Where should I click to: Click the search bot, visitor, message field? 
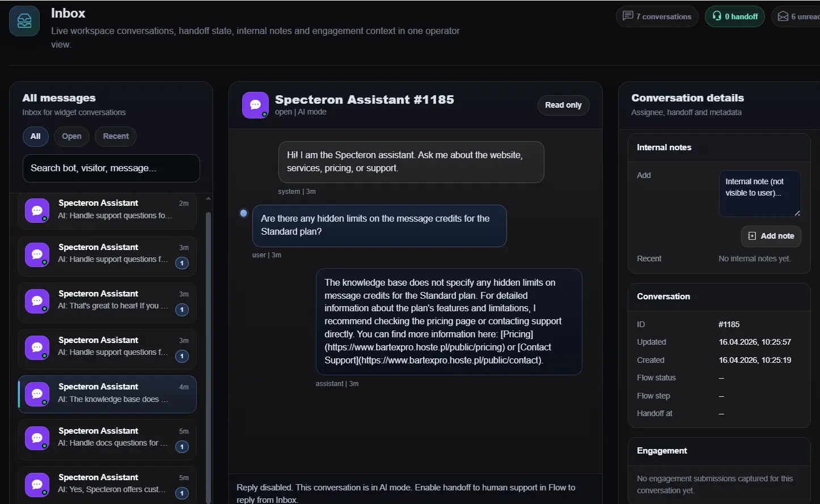click(x=111, y=168)
